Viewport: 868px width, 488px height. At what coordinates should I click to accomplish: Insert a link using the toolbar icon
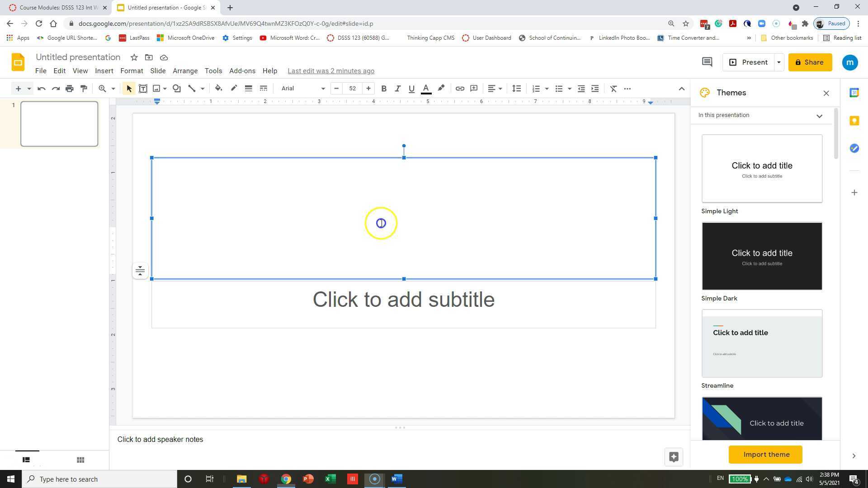click(460, 88)
